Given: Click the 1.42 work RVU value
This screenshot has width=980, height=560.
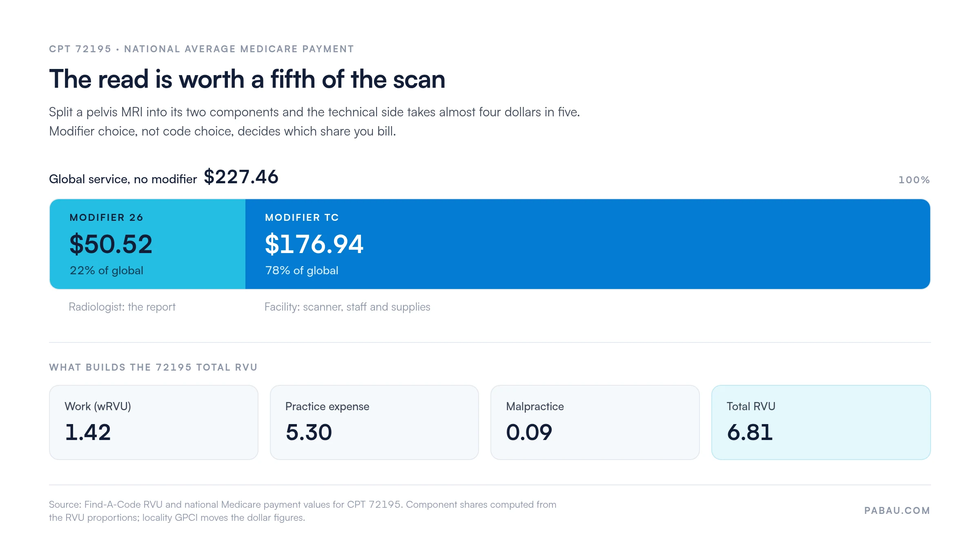Looking at the screenshot, I should [x=88, y=432].
